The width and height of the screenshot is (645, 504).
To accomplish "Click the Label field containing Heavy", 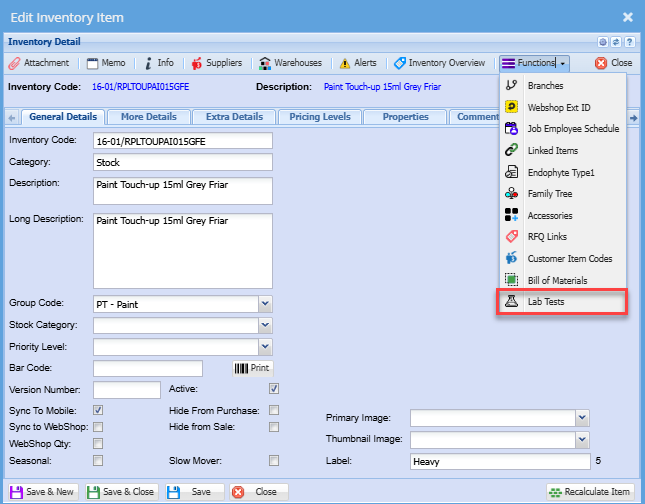I will [x=500, y=461].
